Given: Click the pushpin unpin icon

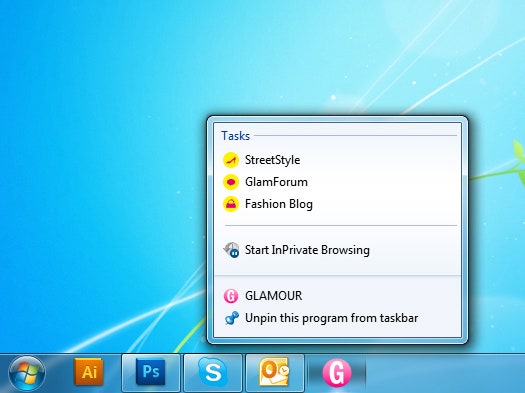Looking at the screenshot, I should pyautogui.click(x=232, y=318).
